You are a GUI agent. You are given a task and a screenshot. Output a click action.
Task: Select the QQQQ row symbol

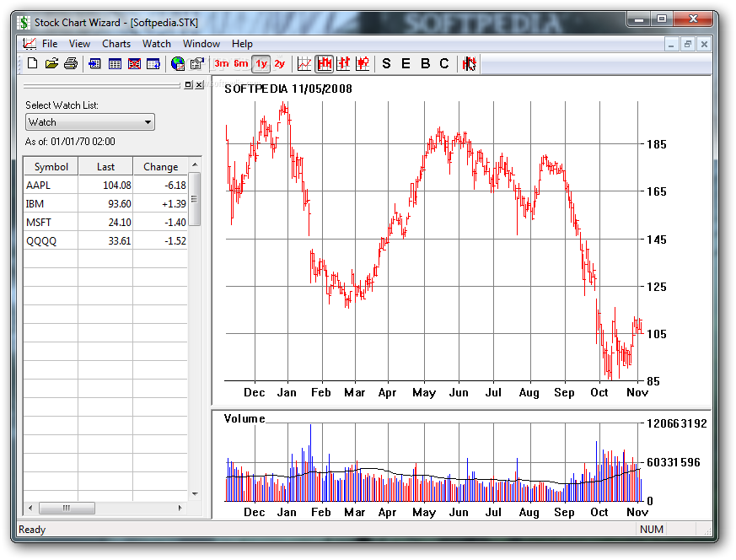(41, 241)
